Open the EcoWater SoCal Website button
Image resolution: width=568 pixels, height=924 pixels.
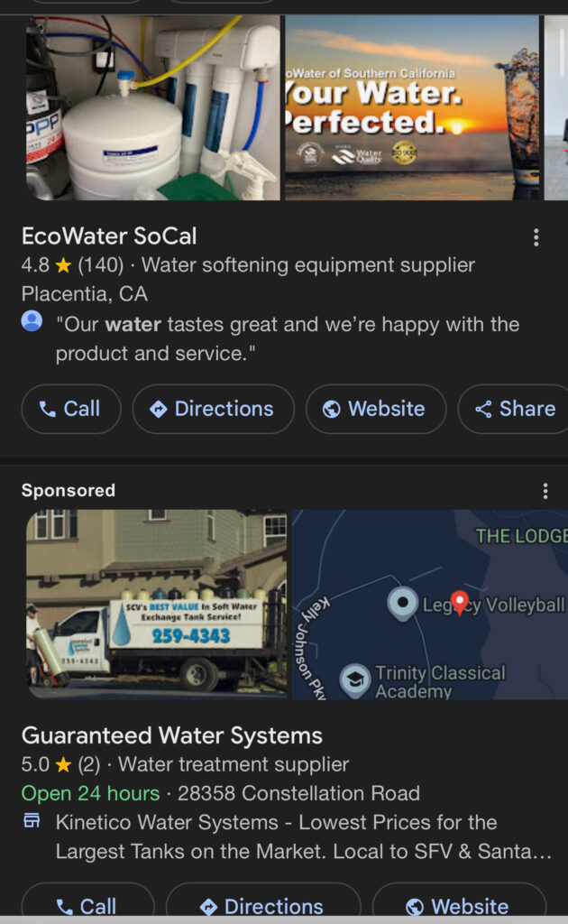375,409
